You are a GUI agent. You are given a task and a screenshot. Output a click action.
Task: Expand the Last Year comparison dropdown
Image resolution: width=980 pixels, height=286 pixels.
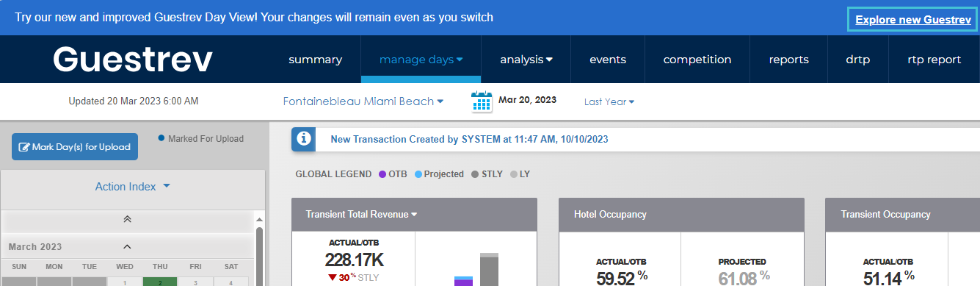pyautogui.click(x=609, y=101)
